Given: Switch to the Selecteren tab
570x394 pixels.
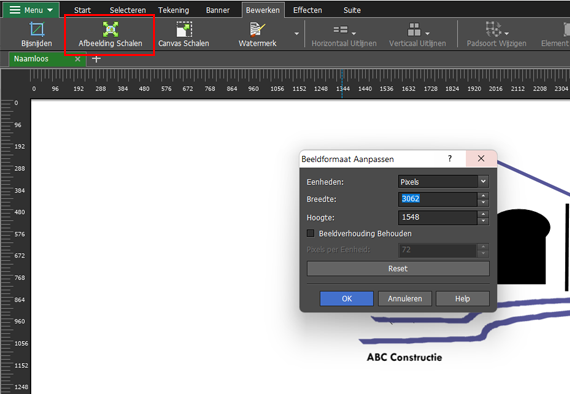Looking at the screenshot, I should [128, 10].
